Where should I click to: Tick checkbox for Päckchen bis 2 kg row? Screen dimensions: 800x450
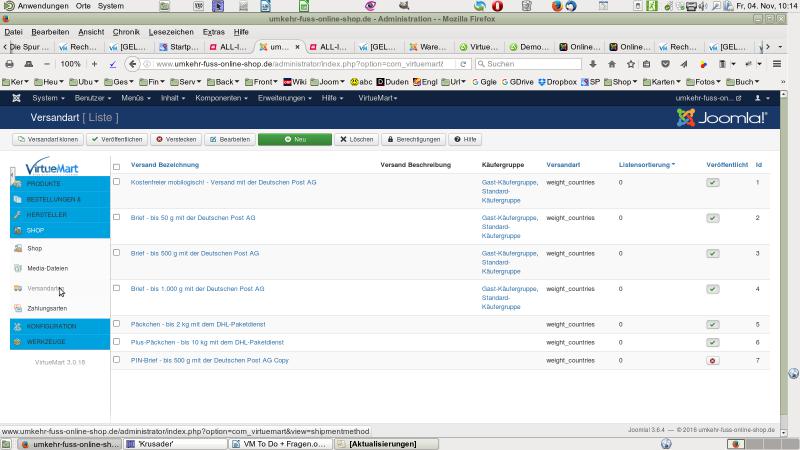pos(117,324)
